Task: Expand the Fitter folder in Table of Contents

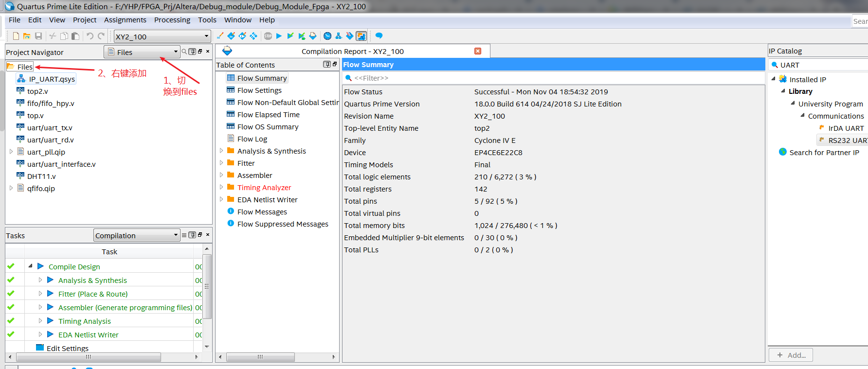Action: pyautogui.click(x=221, y=163)
